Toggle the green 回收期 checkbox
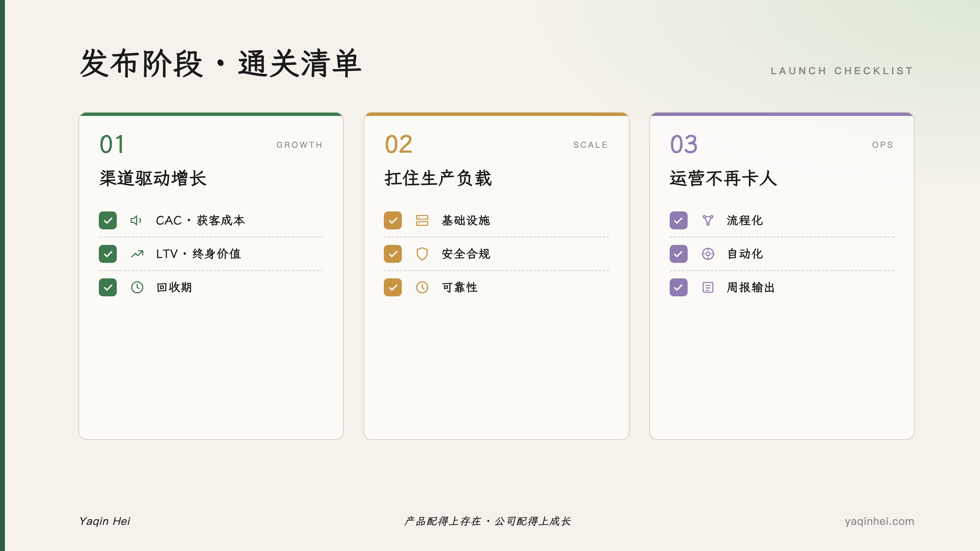 click(108, 287)
